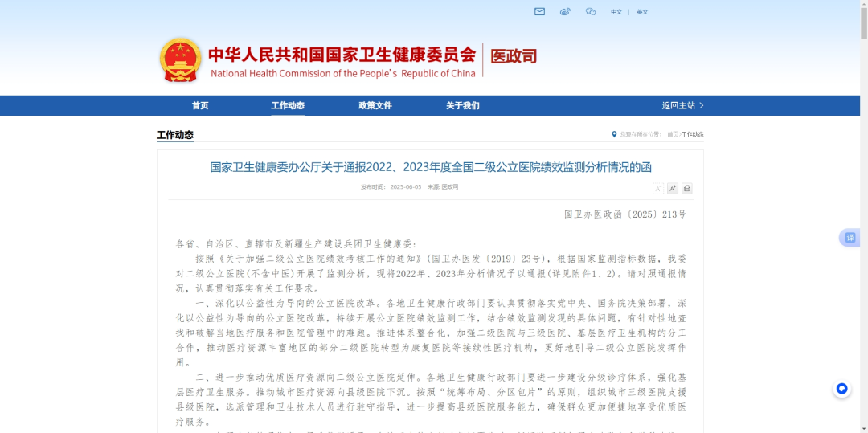Click the 来源: 医政司 text
This screenshot has width=868, height=433.
click(x=443, y=187)
